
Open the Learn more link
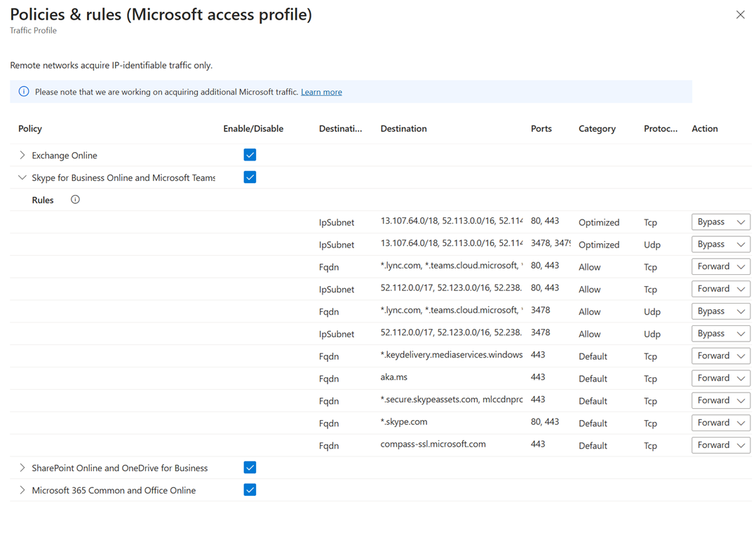point(321,91)
